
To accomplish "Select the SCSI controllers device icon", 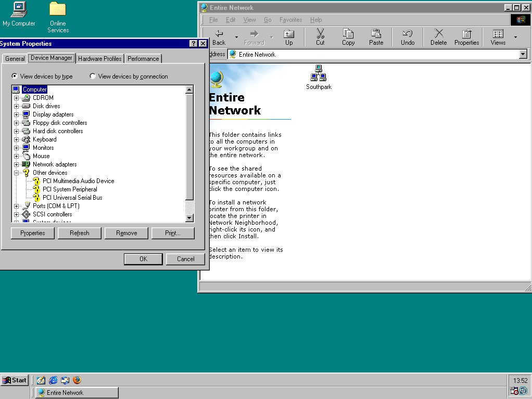I will (x=26, y=214).
